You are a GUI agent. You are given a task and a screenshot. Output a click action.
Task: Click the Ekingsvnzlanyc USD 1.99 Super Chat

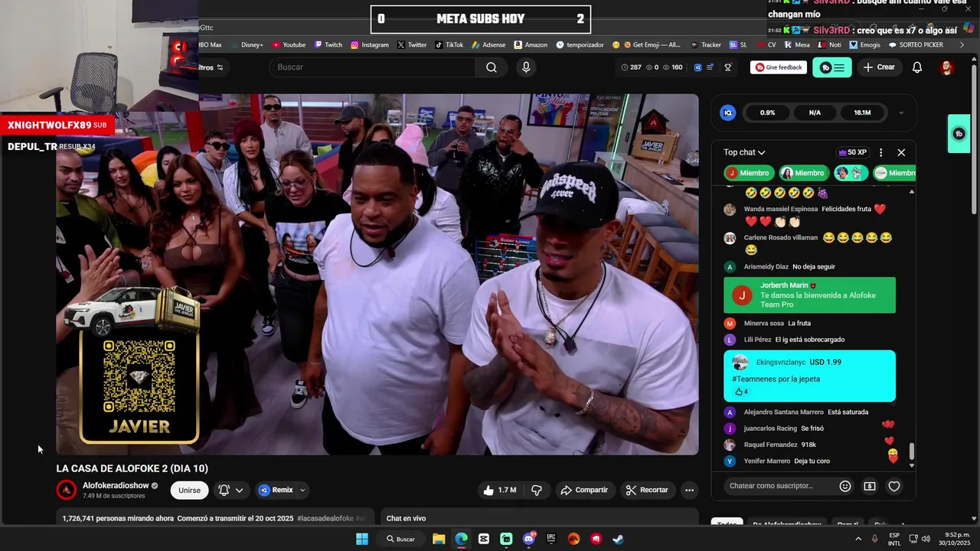pyautogui.click(x=809, y=376)
